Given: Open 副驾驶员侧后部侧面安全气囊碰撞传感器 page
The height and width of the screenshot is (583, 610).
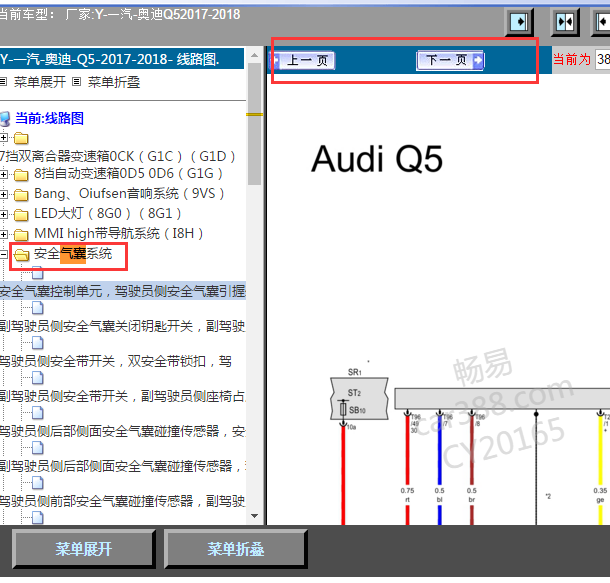Looking at the screenshot, I should [x=123, y=466].
